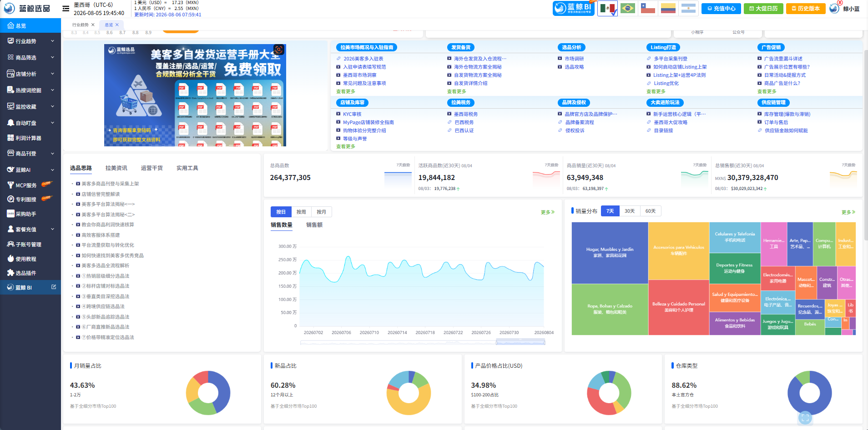868x430 pixels.
Task: Open 采购助手 in sidebar
Action: click(x=30, y=214)
